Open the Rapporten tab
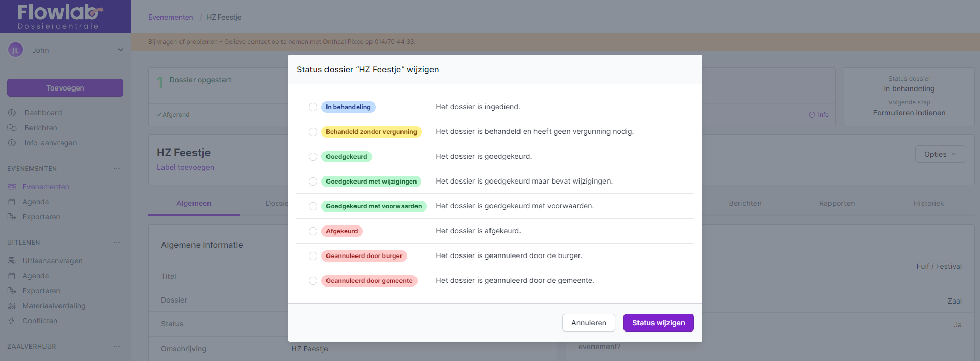Screen dimensions: 980x361 (837, 203)
